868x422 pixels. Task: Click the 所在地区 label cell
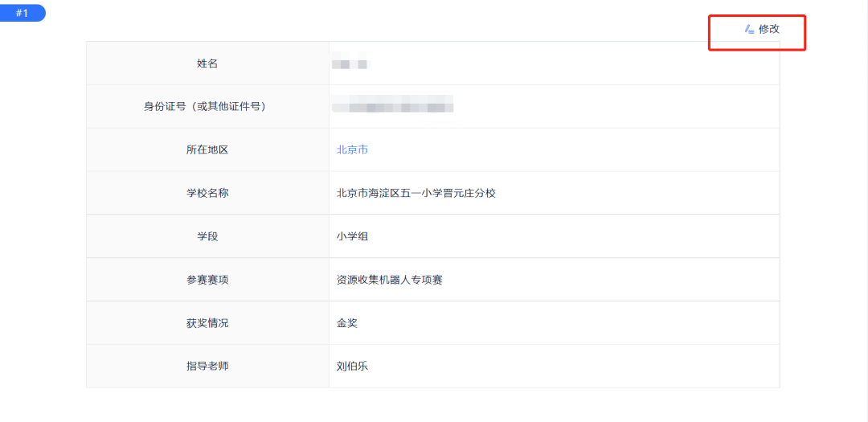pos(207,150)
